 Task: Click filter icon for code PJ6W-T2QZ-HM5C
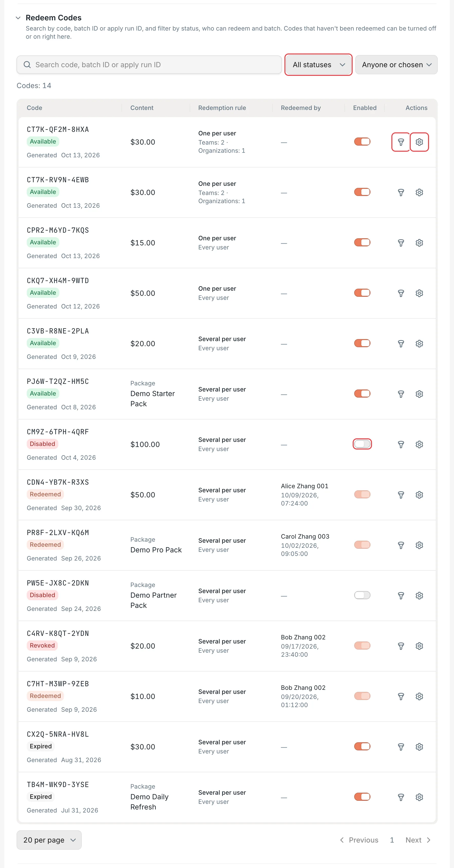point(401,394)
